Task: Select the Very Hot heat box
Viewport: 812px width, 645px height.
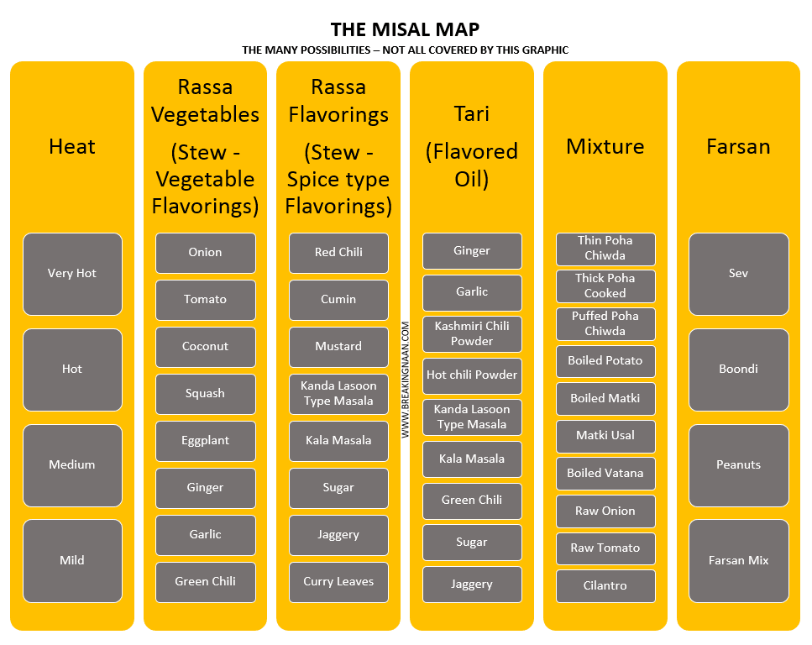Action: pyautogui.click(x=72, y=274)
